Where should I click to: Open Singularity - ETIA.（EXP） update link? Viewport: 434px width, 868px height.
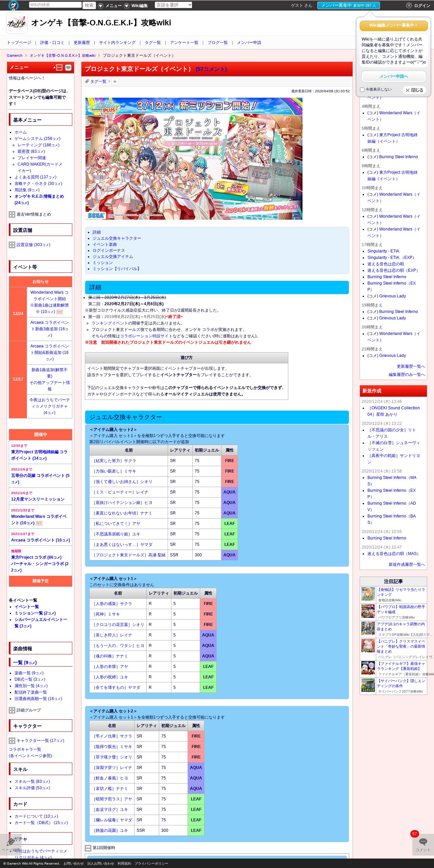point(392,258)
